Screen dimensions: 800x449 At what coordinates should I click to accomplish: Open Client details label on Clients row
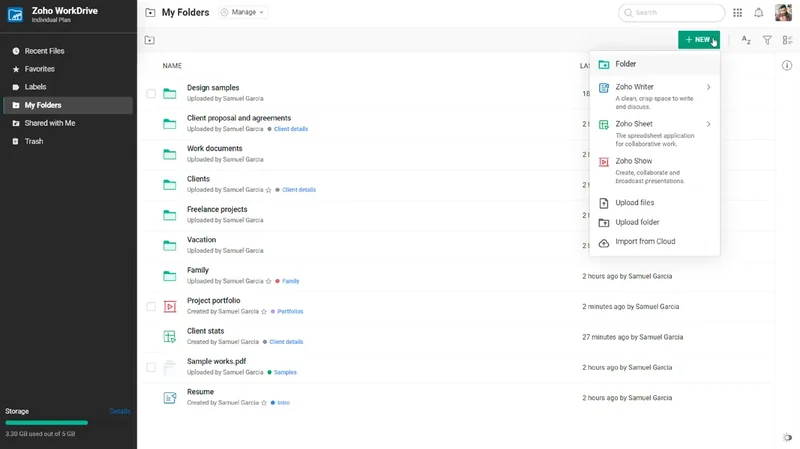coord(299,190)
